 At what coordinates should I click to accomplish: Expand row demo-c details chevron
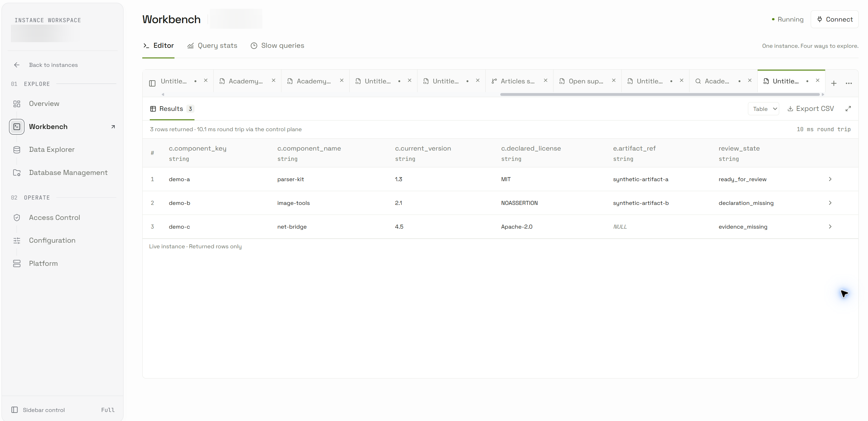pyautogui.click(x=830, y=227)
